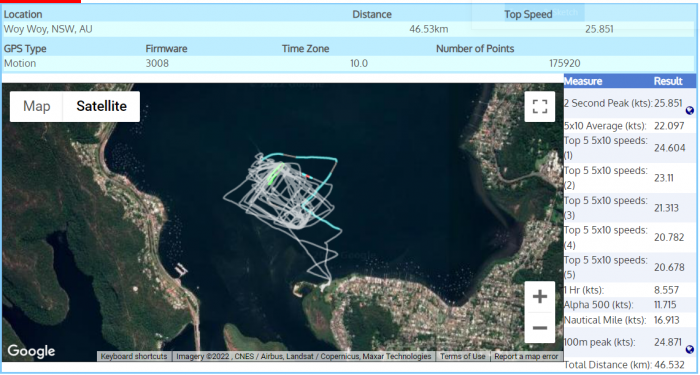Click the red marker on track
This screenshot has height=375, width=700.
point(307,176)
